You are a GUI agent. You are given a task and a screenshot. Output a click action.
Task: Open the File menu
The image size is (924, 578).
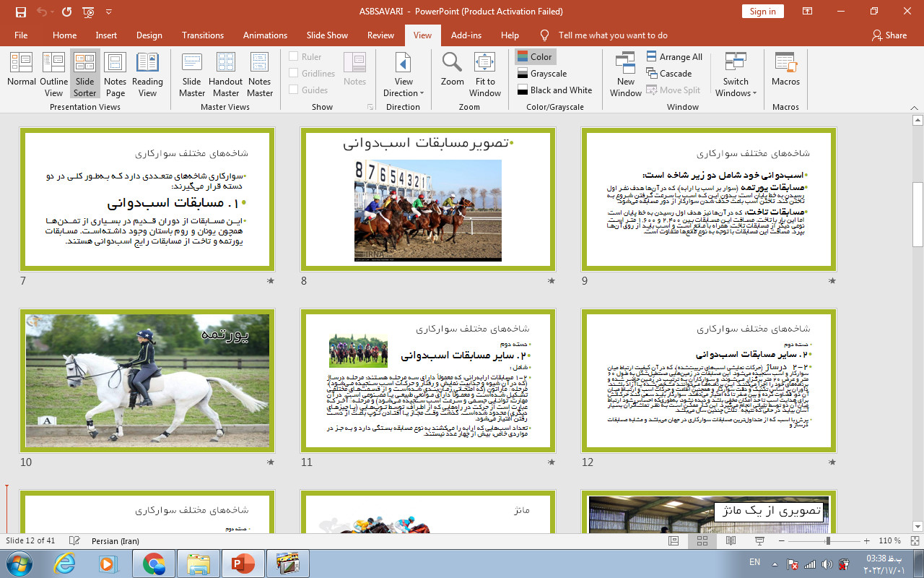pos(21,35)
